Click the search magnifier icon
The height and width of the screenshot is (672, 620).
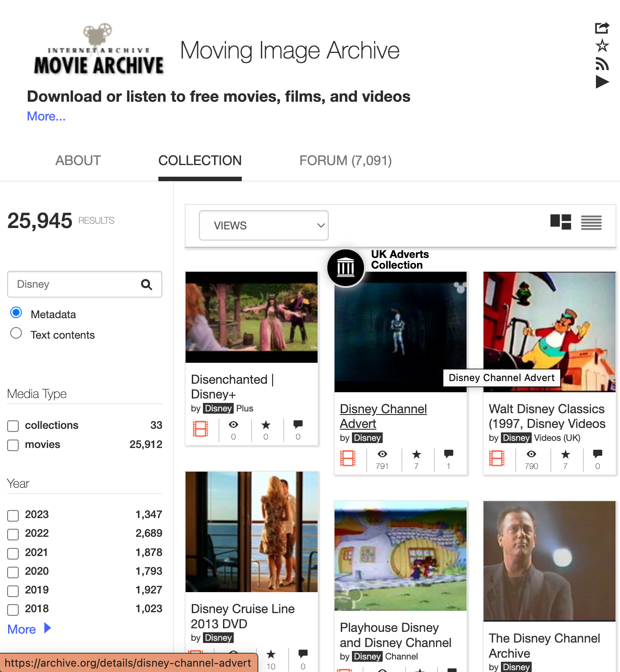[147, 284]
